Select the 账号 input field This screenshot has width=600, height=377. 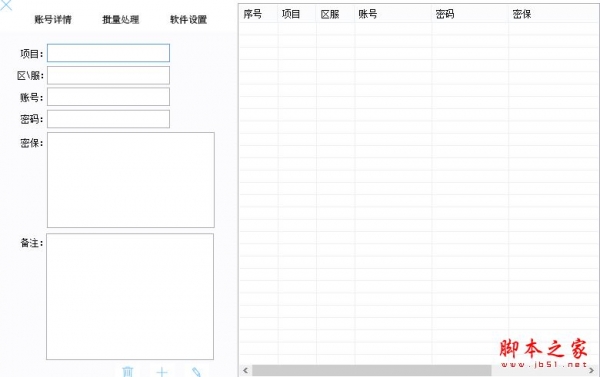pos(108,97)
